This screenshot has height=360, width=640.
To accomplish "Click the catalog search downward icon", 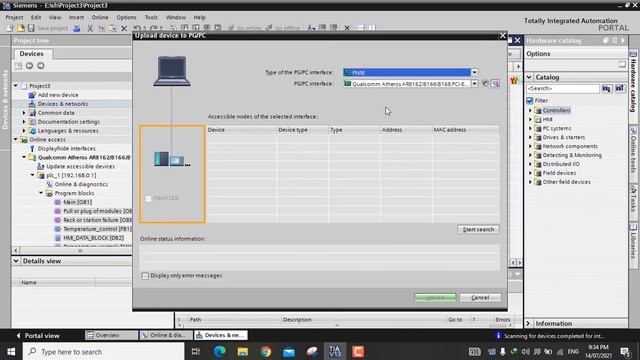I will (607, 89).
